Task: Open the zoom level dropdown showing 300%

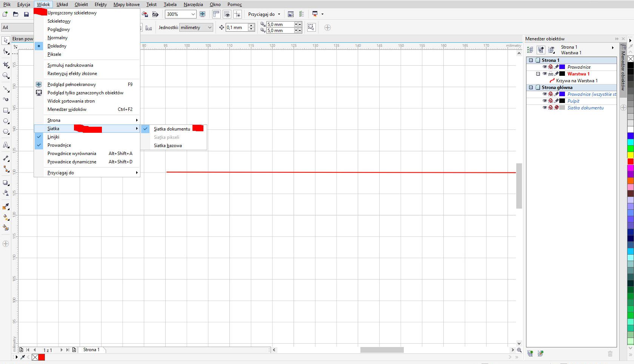Action: coord(193,14)
